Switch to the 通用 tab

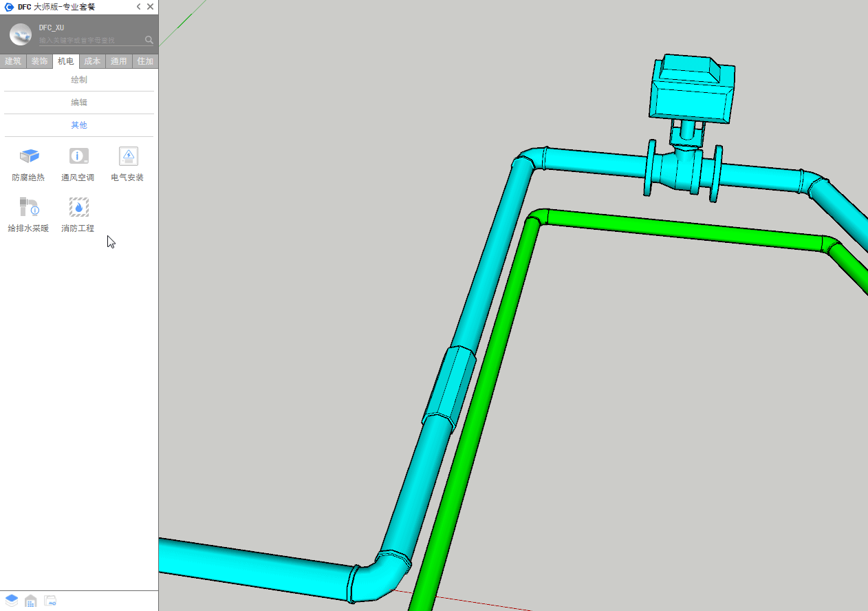pos(118,61)
